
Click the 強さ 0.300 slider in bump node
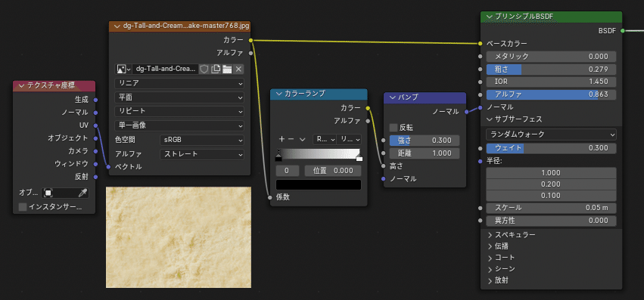(425, 141)
